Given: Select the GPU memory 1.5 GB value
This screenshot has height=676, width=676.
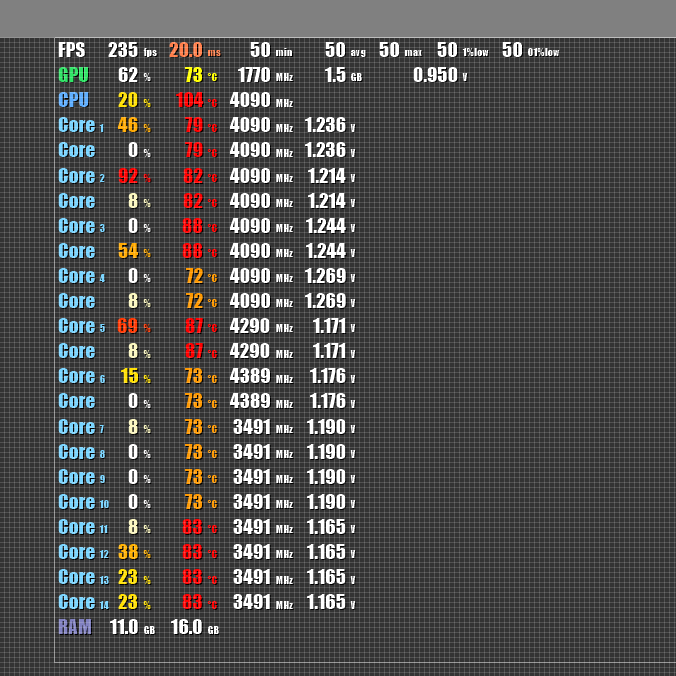Looking at the screenshot, I should 335,75.
